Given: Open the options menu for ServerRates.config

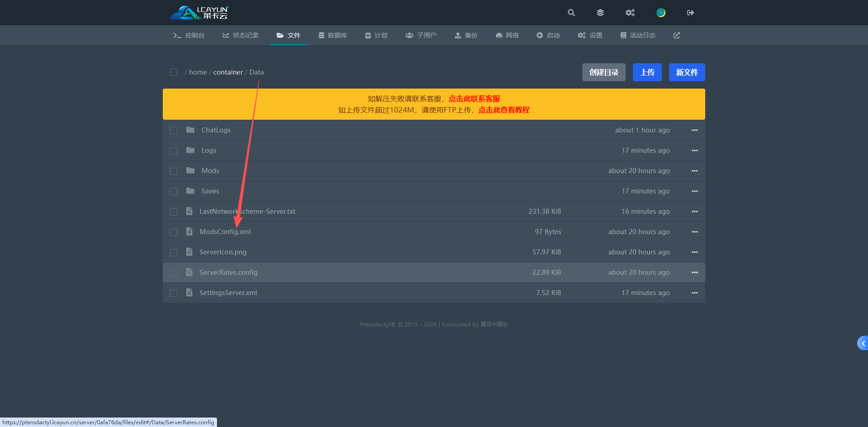Looking at the screenshot, I should 695,272.
